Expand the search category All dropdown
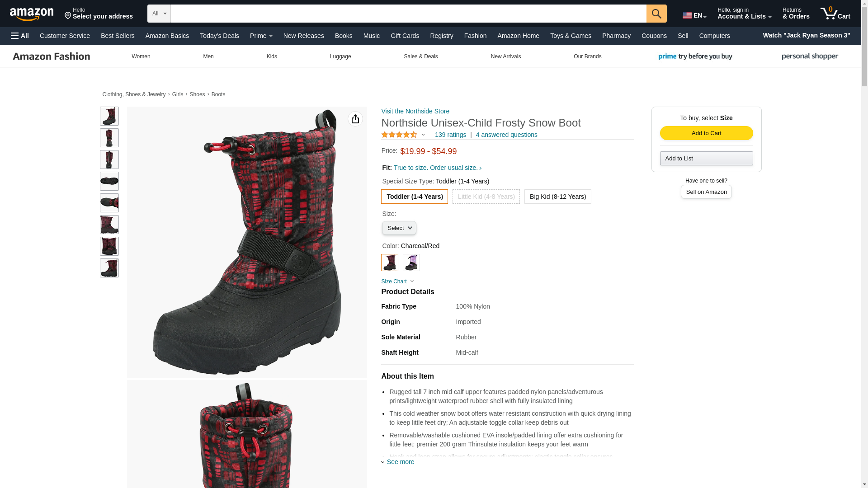Screen dimensions: 868x488 (159, 14)
